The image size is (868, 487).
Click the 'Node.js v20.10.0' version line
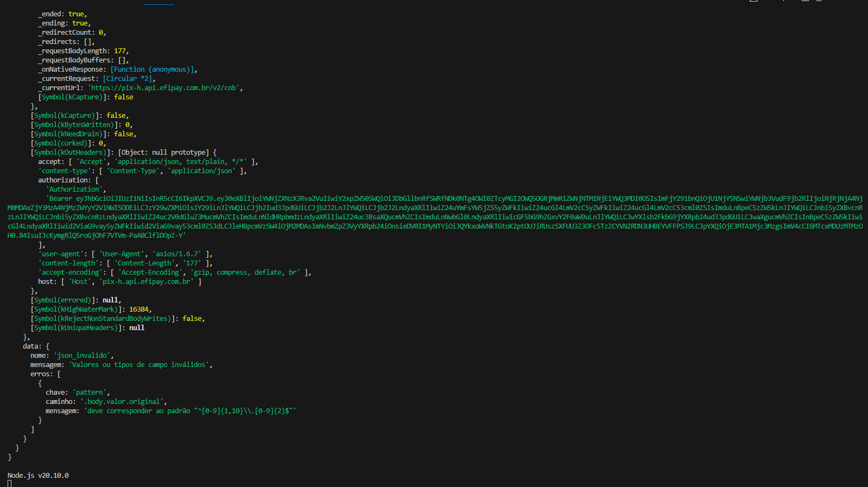pos(38,476)
